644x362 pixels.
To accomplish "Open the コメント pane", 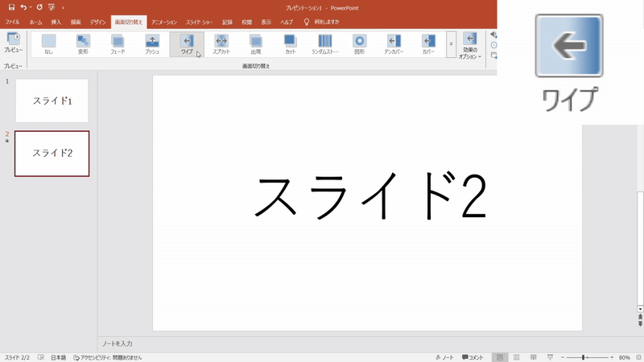I will tap(473, 357).
